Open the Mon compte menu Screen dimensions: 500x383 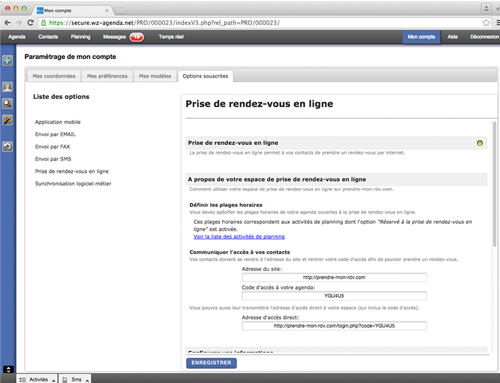[x=421, y=37]
